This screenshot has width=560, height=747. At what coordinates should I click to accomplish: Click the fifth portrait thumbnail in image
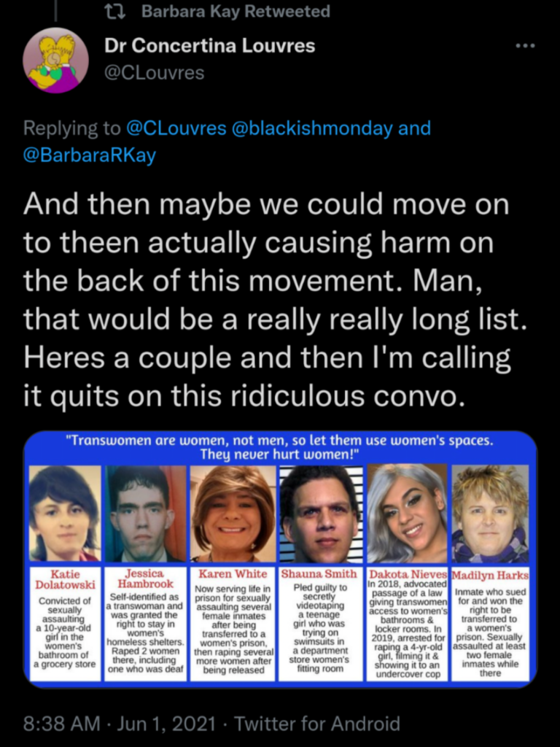pyautogui.click(x=407, y=513)
